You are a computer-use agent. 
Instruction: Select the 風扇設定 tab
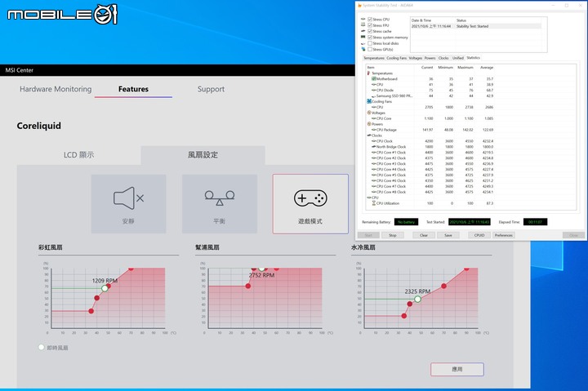(203, 155)
